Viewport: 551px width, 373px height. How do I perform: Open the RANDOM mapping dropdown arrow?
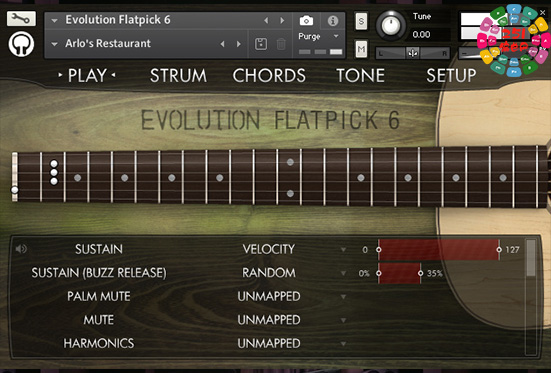tap(343, 273)
